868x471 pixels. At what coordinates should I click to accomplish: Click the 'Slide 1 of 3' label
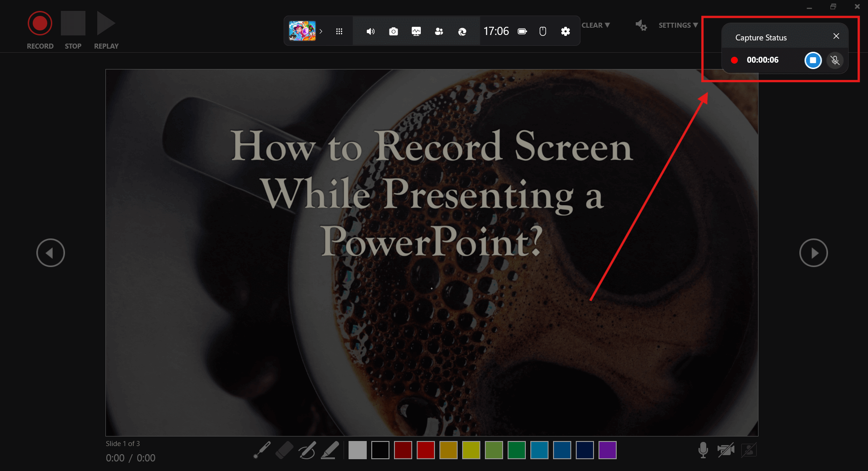[x=123, y=444]
